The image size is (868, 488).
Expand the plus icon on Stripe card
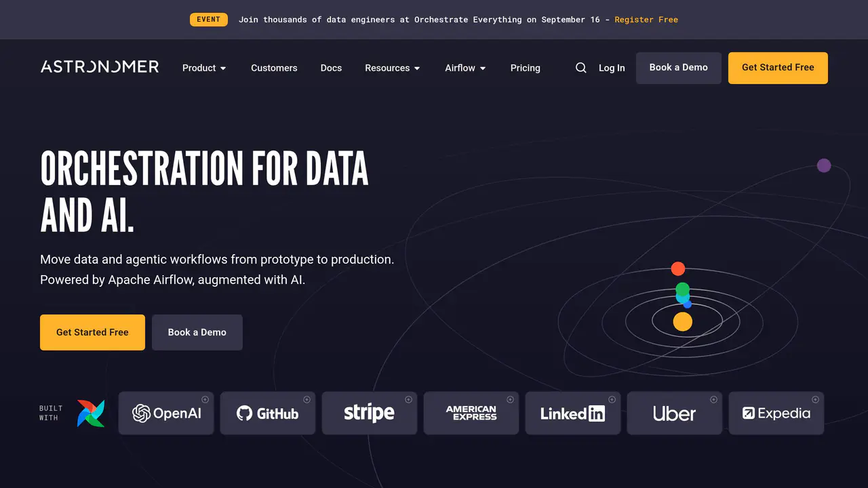click(x=408, y=399)
